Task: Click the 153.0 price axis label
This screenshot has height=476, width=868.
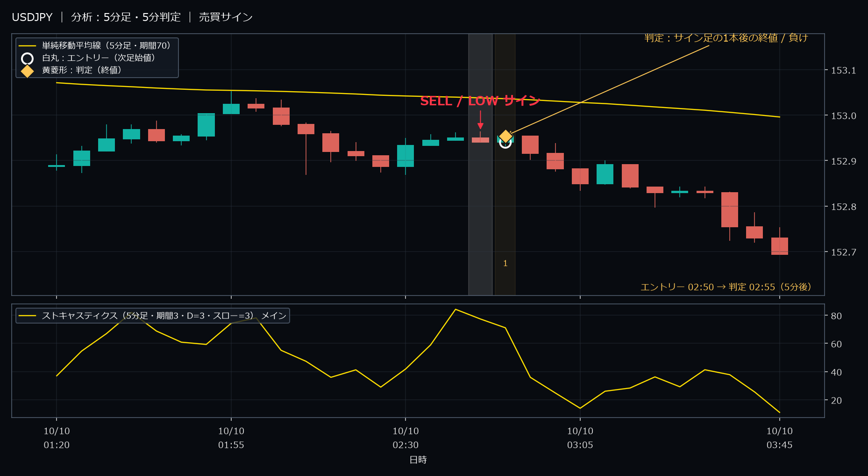Action: click(844, 116)
